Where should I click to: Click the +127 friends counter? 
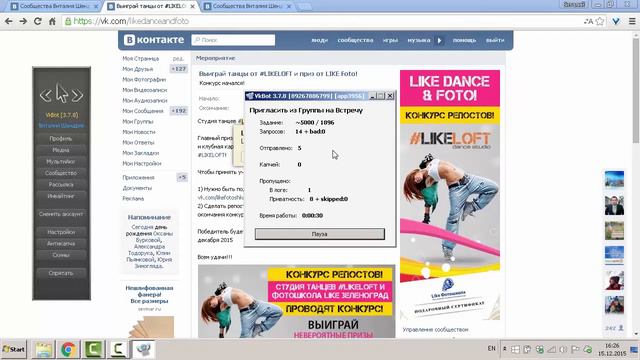(x=179, y=69)
